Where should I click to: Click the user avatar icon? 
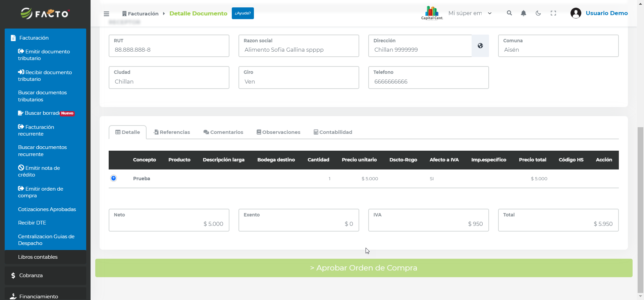tap(576, 13)
